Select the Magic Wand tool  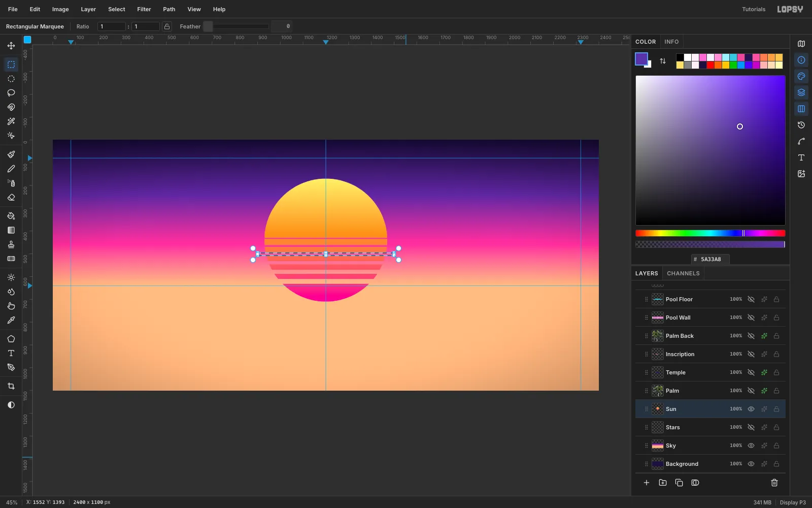click(x=11, y=121)
